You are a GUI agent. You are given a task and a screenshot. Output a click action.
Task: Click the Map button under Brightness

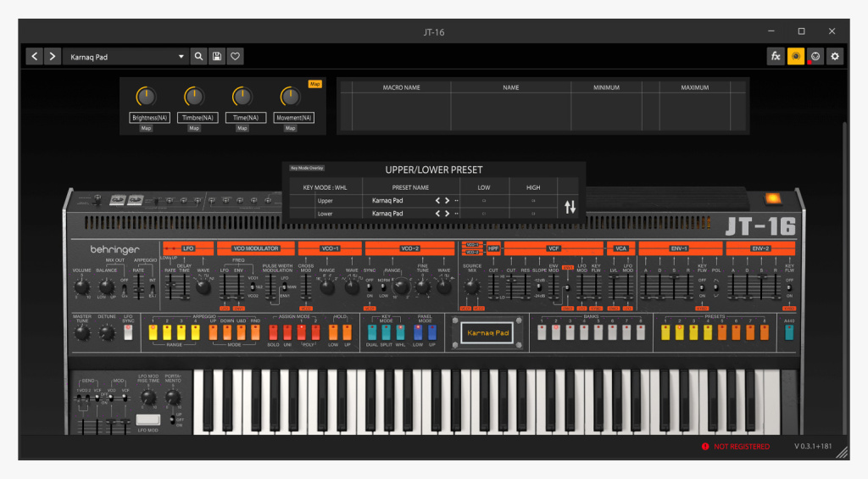click(146, 129)
